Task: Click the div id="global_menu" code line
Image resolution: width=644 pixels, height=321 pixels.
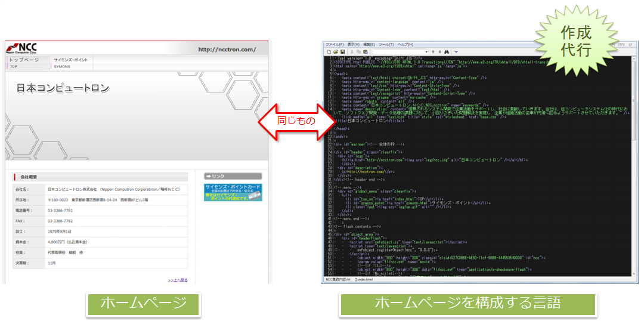Action: [376, 191]
